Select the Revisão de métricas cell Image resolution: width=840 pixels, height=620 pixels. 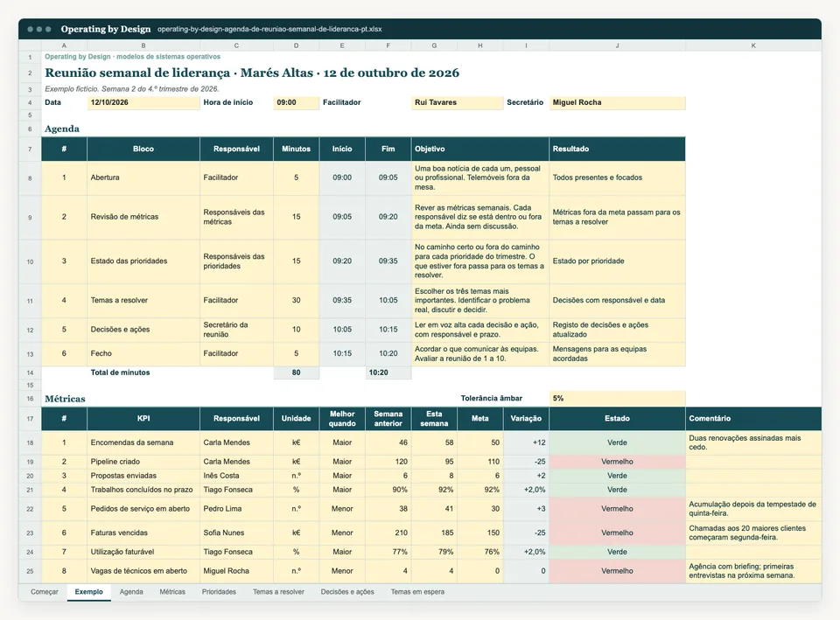click(x=143, y=217)
